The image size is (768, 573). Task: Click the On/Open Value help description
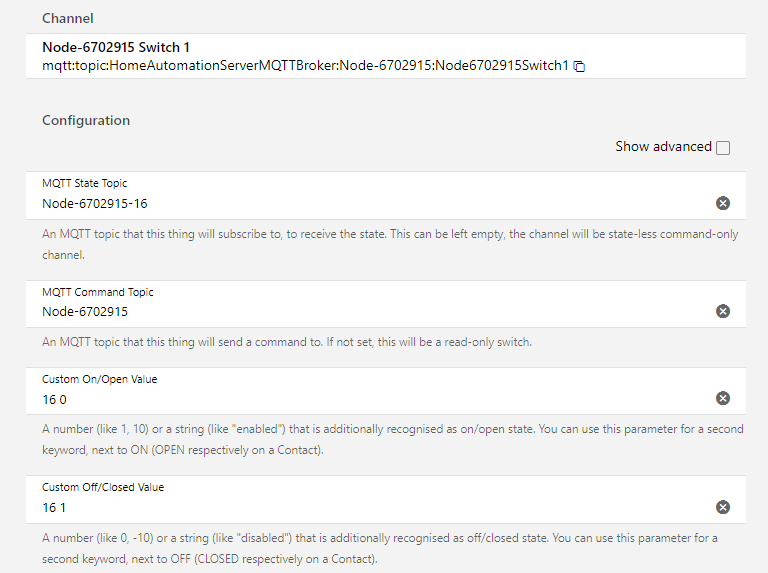tap(380, 439)
